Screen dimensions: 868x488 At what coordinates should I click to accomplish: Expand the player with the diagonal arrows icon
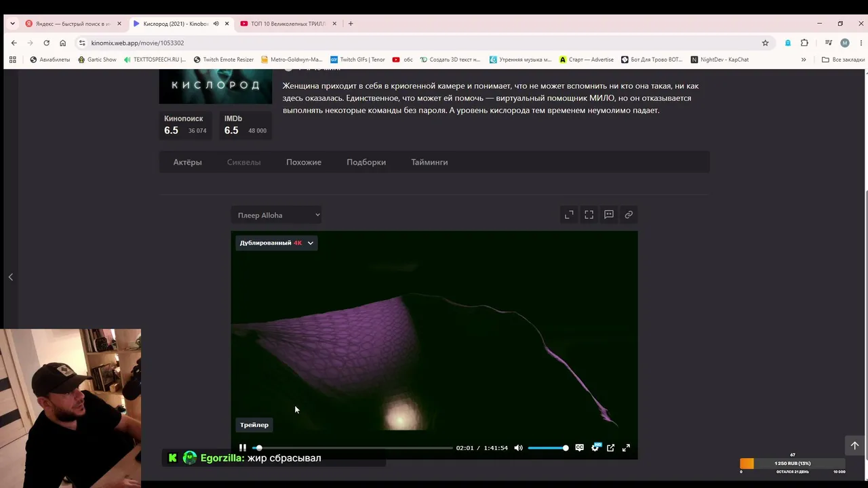(x=569, y=215)
